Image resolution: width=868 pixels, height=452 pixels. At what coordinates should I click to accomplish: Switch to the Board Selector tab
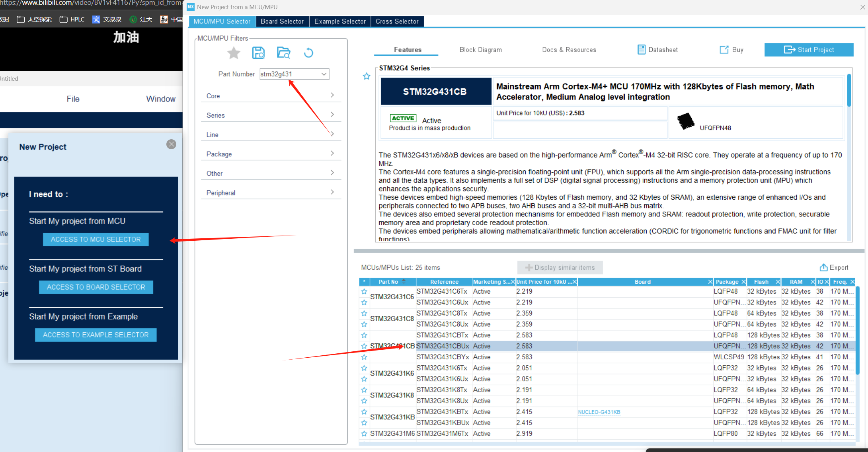282,21
